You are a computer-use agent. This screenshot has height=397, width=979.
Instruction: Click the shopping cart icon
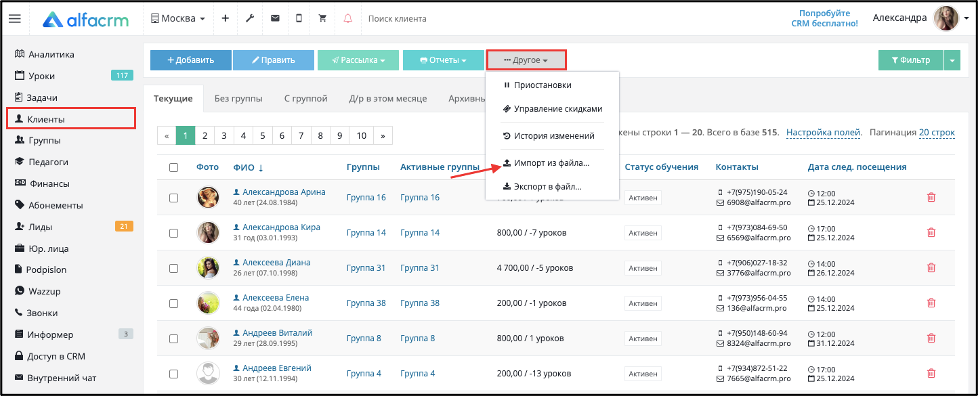323,18
